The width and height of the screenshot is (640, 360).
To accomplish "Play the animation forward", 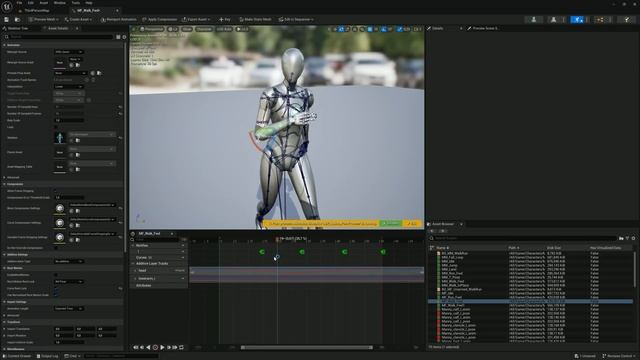I will tap(162, 347).
